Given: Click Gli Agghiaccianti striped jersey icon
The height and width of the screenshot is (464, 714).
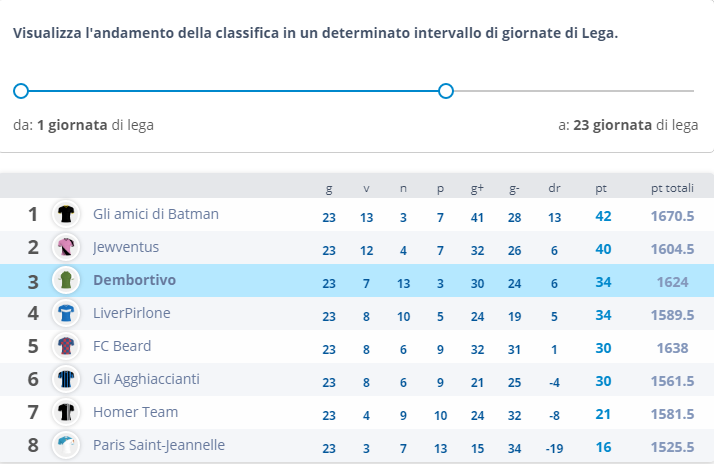Looking at the screenshot, I should pos(66,379).
